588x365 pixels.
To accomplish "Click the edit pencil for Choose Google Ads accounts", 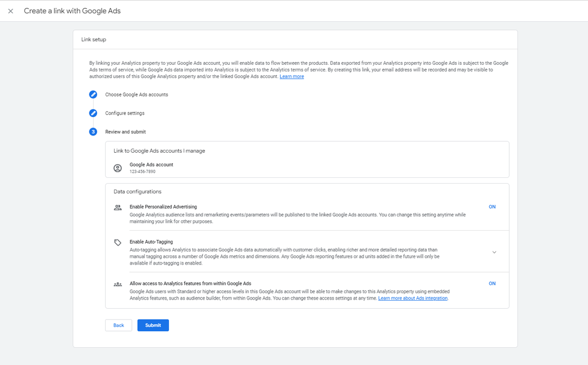I will 93,94.
